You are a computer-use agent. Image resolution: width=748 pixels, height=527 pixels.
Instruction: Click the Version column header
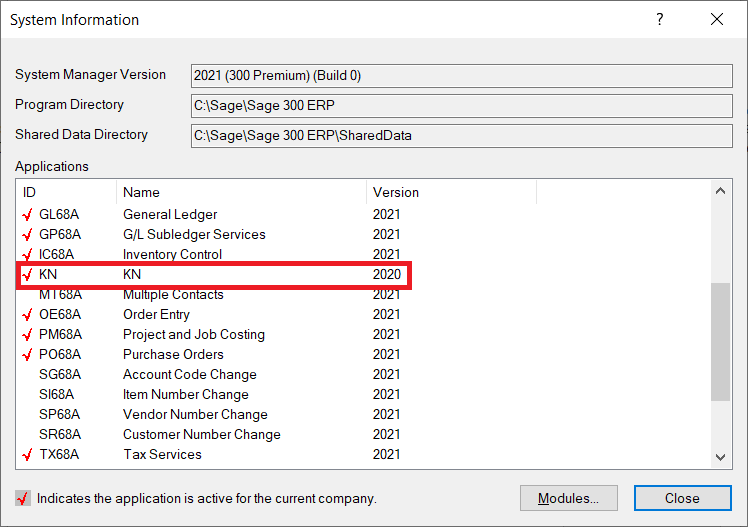coord(451,192)
